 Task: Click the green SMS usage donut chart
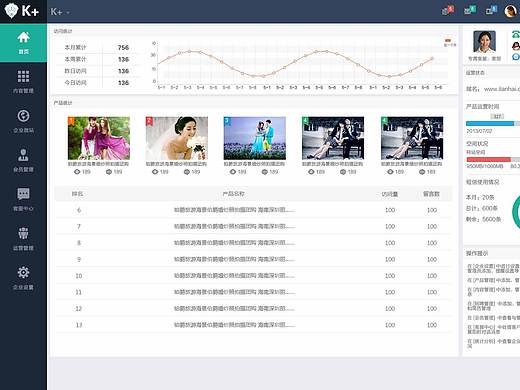point(516,212)
